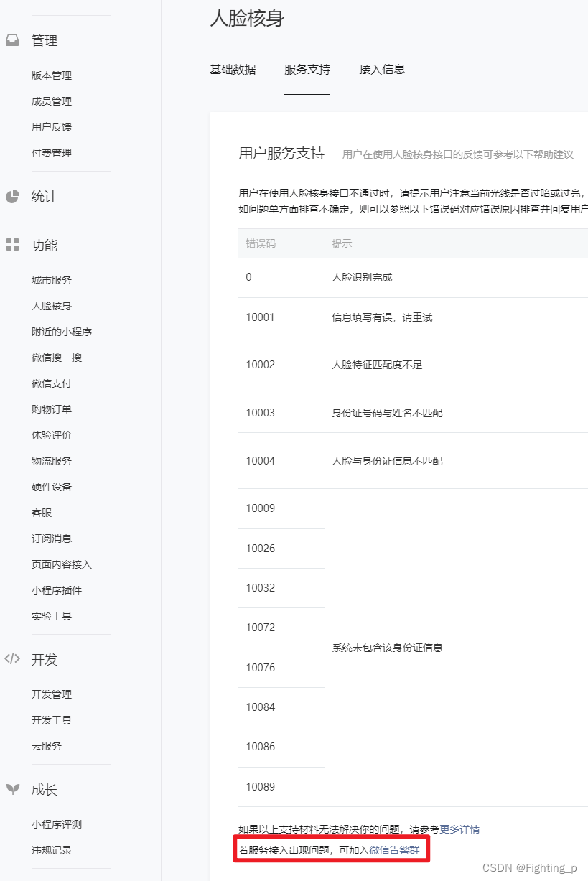Open 订阅消息 menu item
The image size is (588, 881).
tap(52, 539)
